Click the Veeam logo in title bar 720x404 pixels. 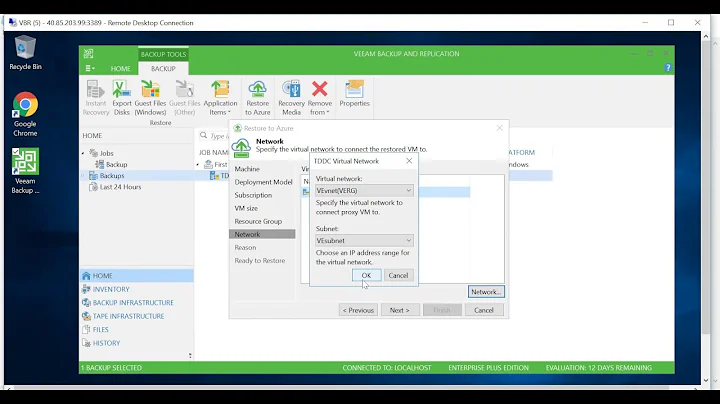(x=89, y=54)
